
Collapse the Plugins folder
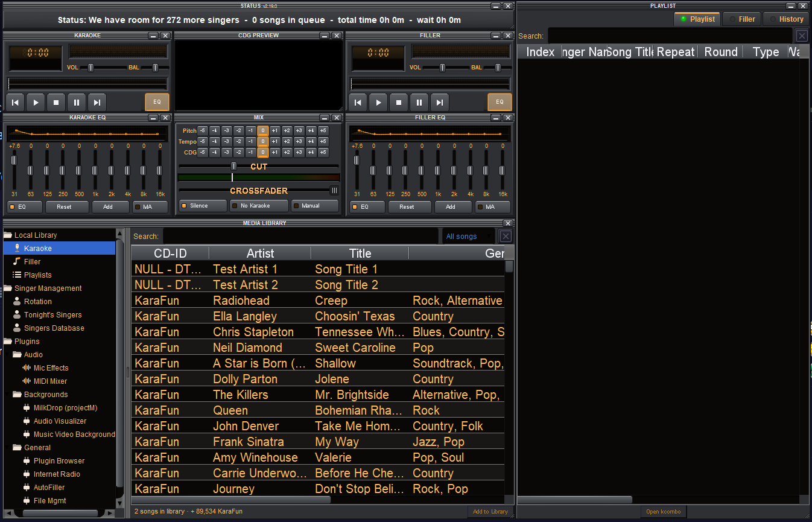click(x=8, y=342)
